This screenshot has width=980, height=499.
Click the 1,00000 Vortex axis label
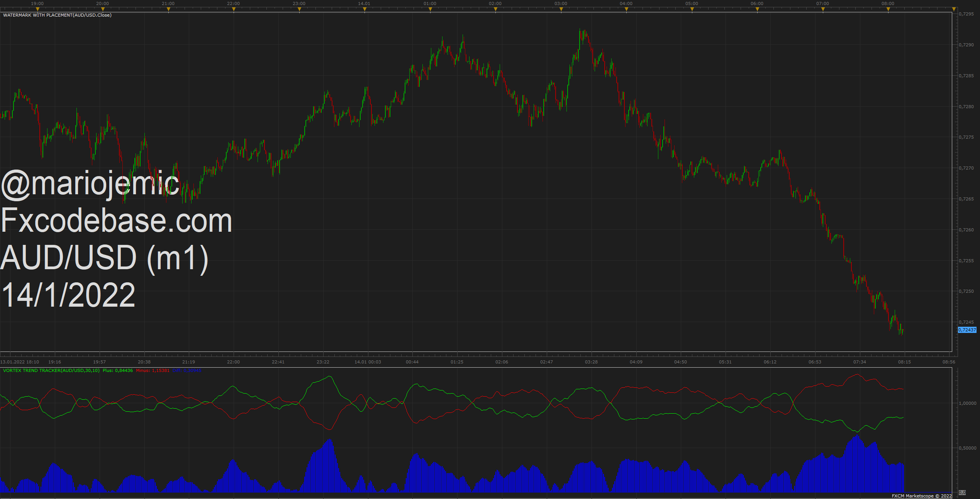968,403
